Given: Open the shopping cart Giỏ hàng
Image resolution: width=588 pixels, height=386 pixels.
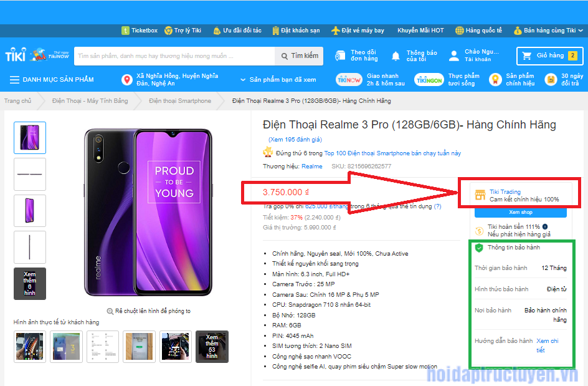Looking at the screenshot, I should point(550,55).
